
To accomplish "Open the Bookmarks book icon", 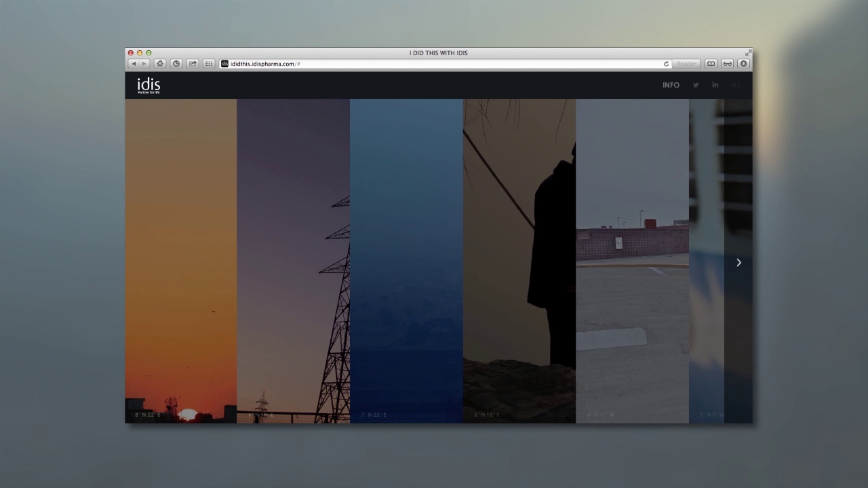I will [711, 64].
